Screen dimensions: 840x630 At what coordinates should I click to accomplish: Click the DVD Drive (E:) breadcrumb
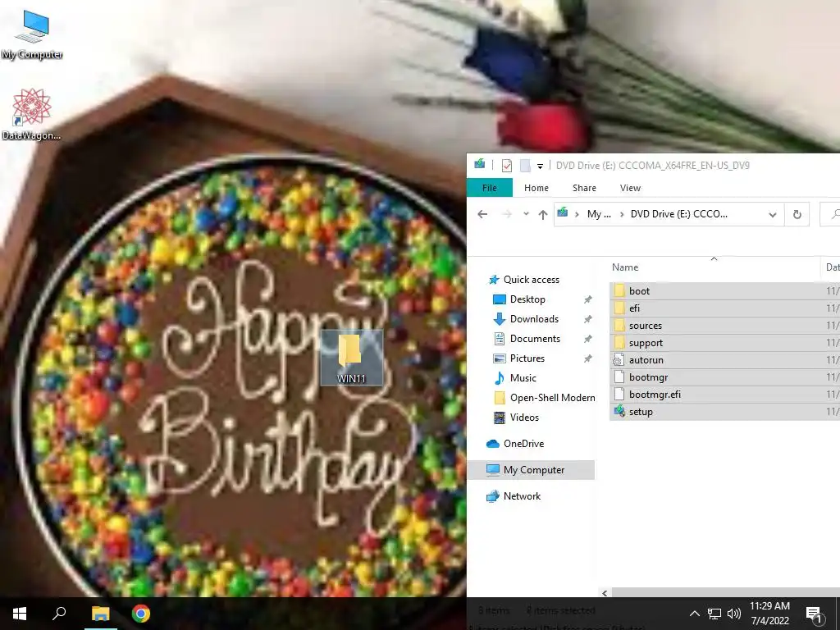(678, 214)
